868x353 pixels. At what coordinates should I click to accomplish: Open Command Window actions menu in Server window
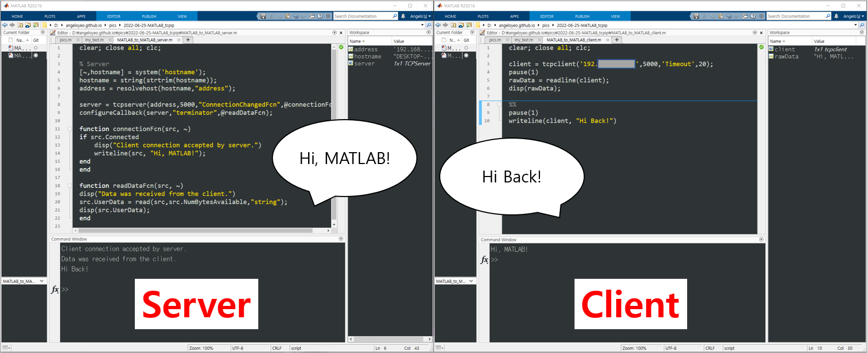coord(341,239)
